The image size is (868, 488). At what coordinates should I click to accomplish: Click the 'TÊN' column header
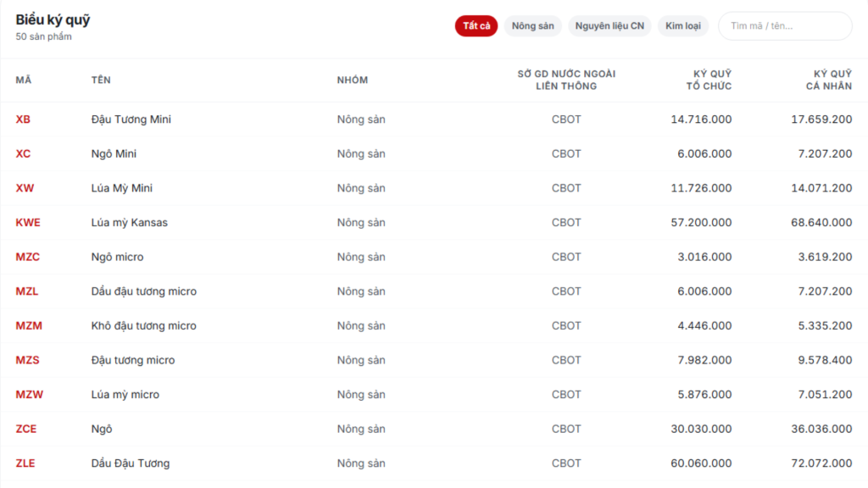coord(101,80)
